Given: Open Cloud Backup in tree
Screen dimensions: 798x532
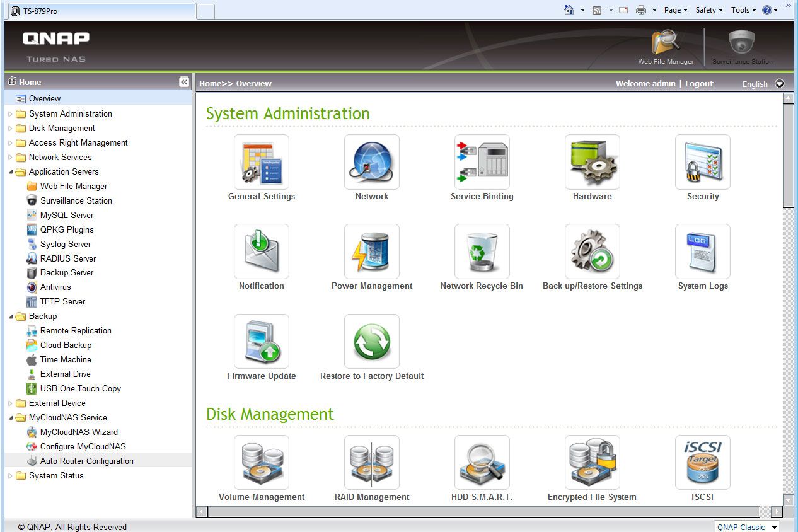Looking at the screenshot, I should [66, 345].
